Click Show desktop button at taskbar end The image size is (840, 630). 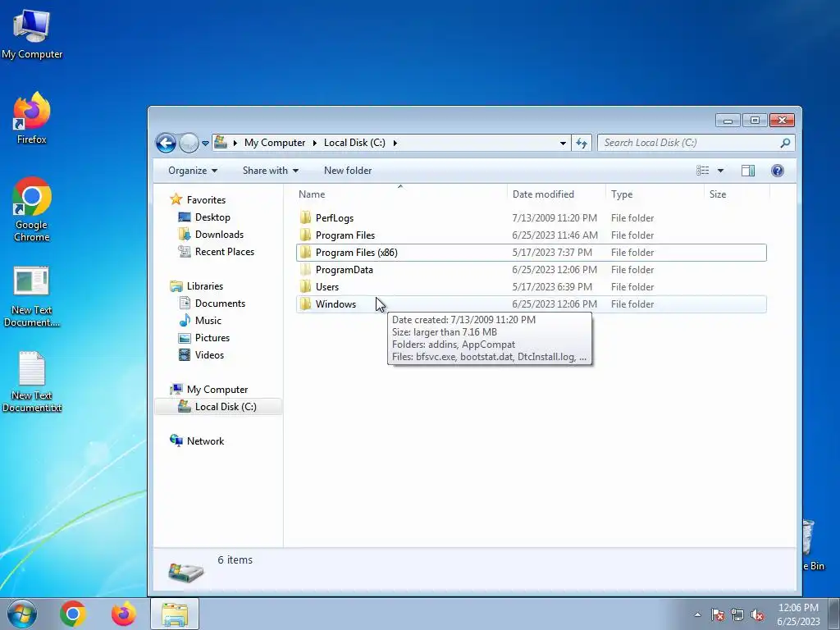point(834,614)
